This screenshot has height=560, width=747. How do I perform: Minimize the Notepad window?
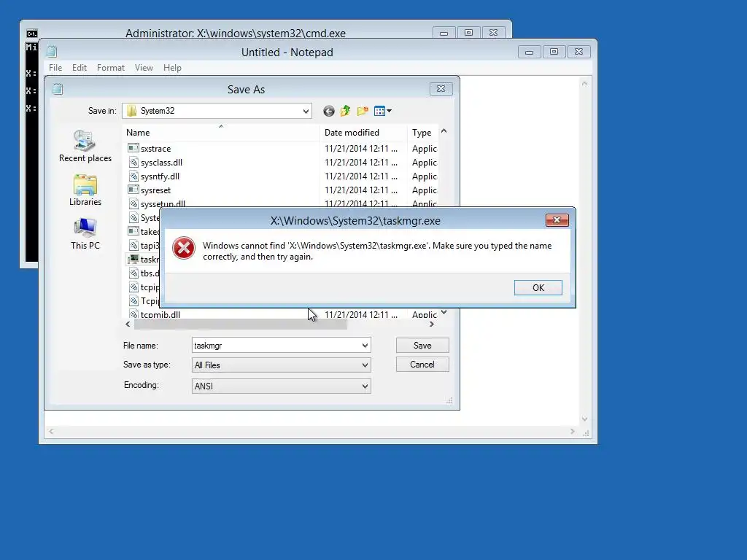[x=530, y=52]
